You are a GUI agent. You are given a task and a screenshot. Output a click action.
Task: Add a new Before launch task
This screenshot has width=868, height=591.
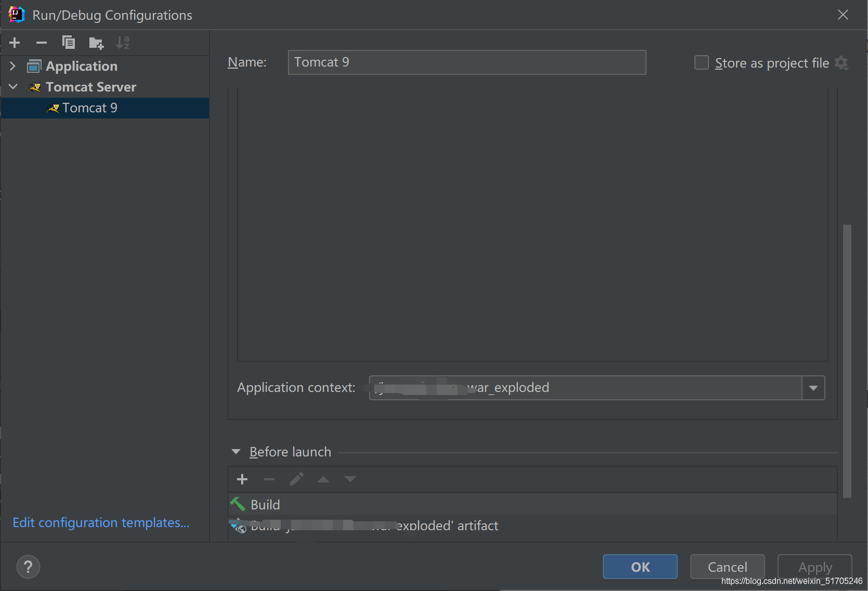[242, 479]
